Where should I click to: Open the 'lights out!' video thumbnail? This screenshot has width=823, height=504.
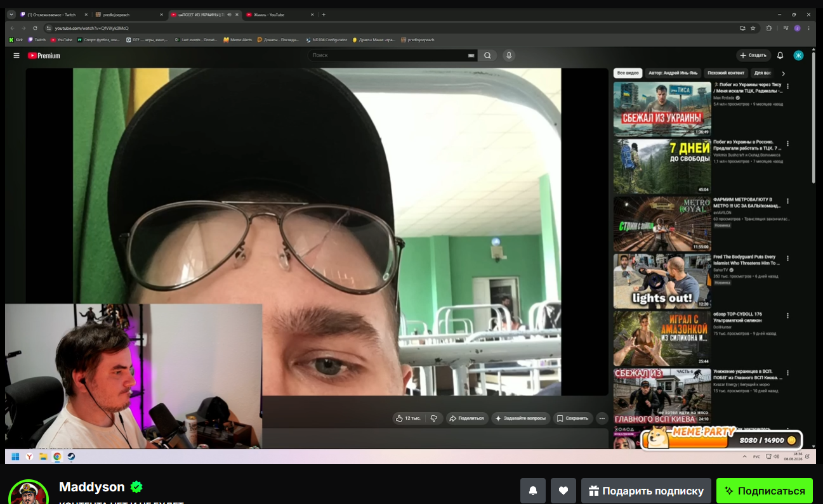pyautogui.click(x=662, y=281)
